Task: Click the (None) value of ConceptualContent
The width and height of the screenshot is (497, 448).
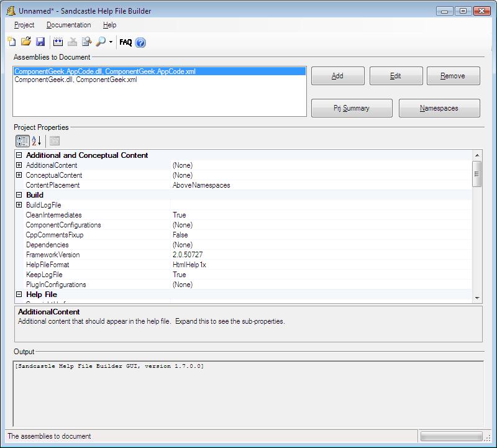Action: pyautogui.click(x=183, y=175)
